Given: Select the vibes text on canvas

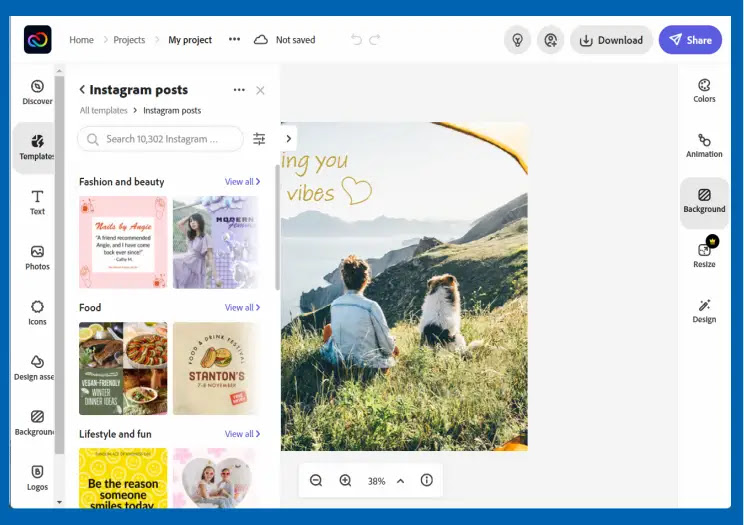Looking at the screenshot, I should click(x=310, y=193).
